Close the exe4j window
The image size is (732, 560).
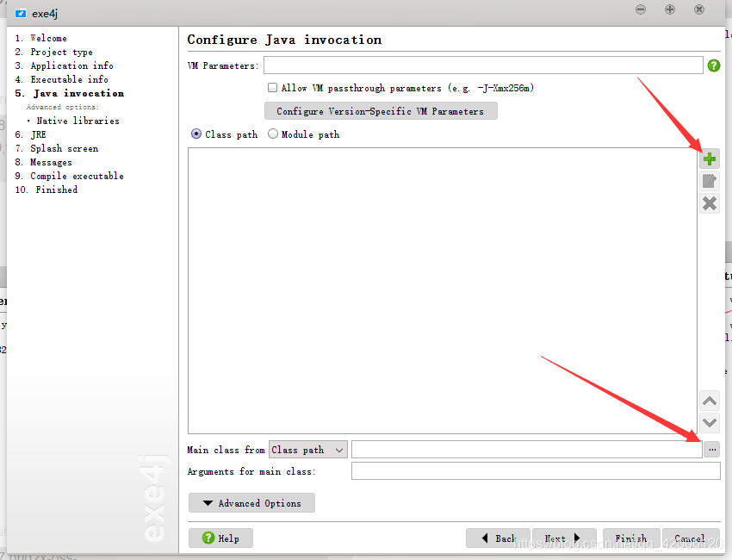pos(699,9)
